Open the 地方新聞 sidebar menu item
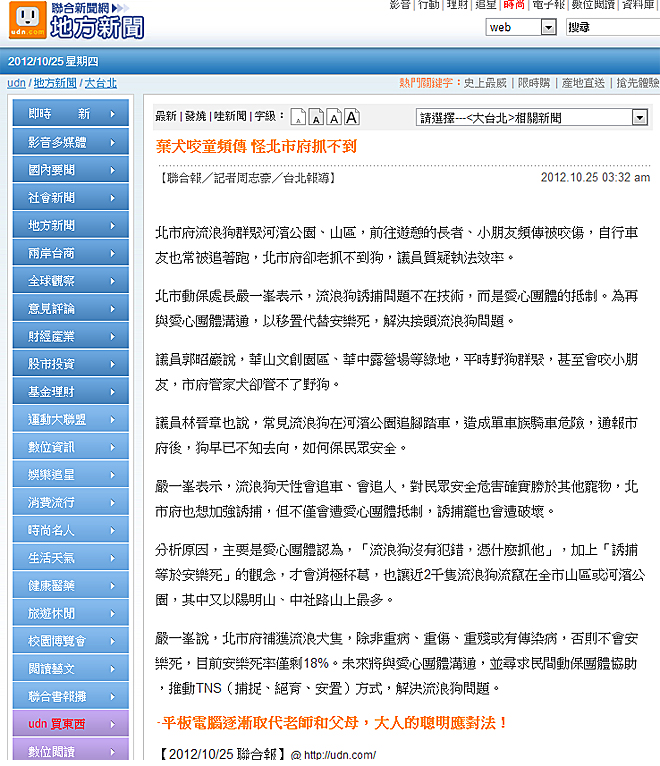The width and height of the screenshot is (660, 766). tap(60, 226)
